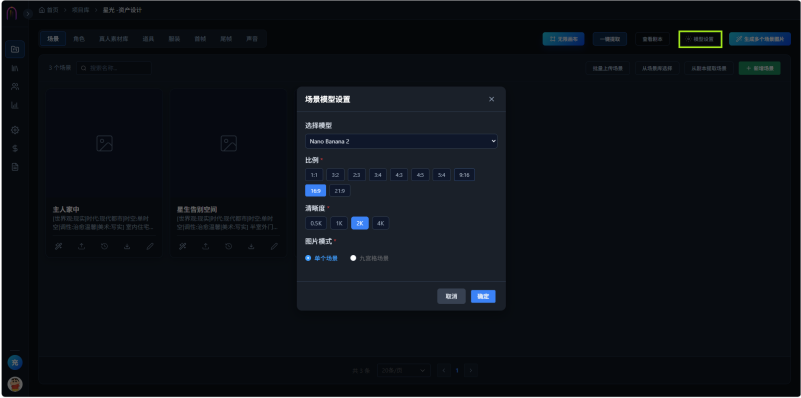Viewport: 801px width, 398px height.
Task: Choose 9:16 aspect ratio
Action: pos(464,175)
